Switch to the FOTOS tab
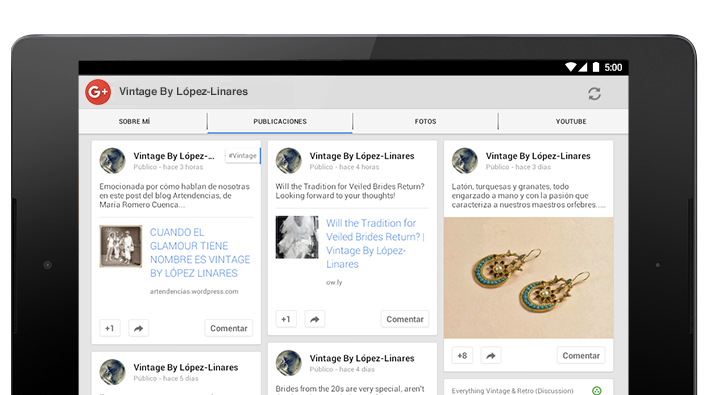Image resolution: width=704 pixels, height=395 pixels. click(x=426, y=122)
